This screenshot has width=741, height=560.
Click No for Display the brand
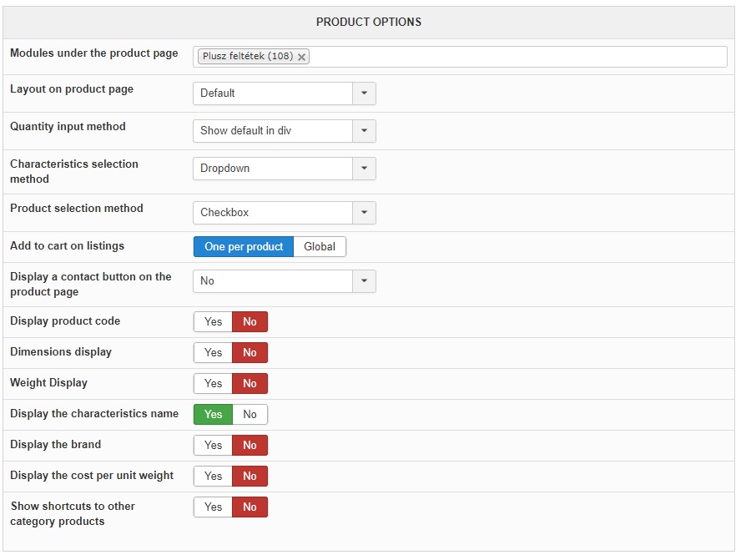tap(250, 446)
